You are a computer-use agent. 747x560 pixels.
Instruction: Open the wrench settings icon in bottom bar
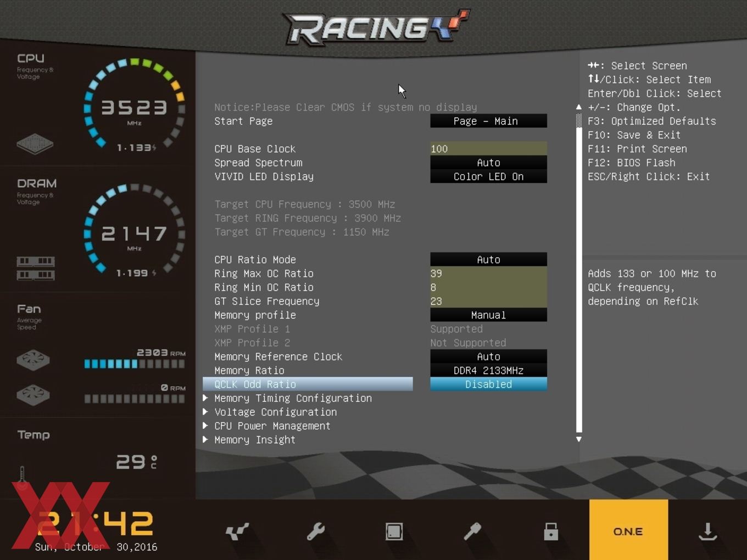[316, 531]
